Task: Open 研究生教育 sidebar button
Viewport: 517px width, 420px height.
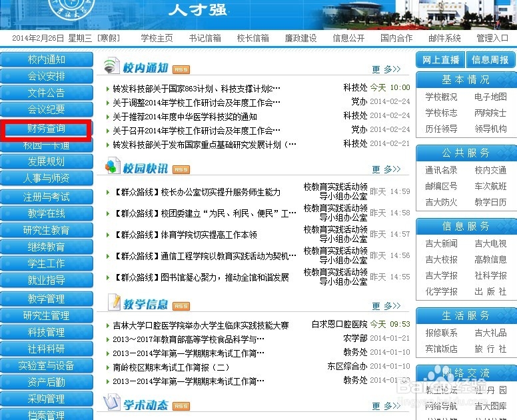Action: pos(47,230)
